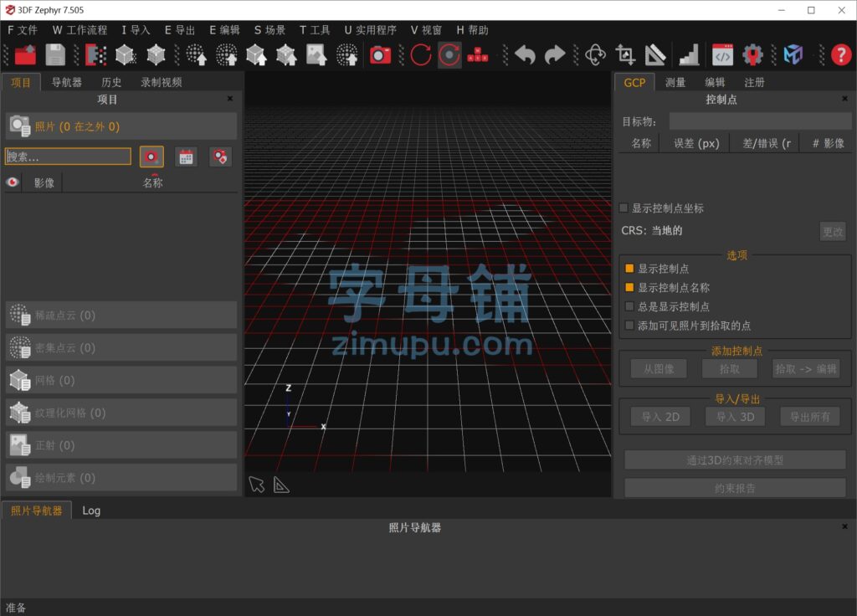This screenshot has width=857, height=616.
Task: Click the red camera screenshot icon
Action: (380, 54)
